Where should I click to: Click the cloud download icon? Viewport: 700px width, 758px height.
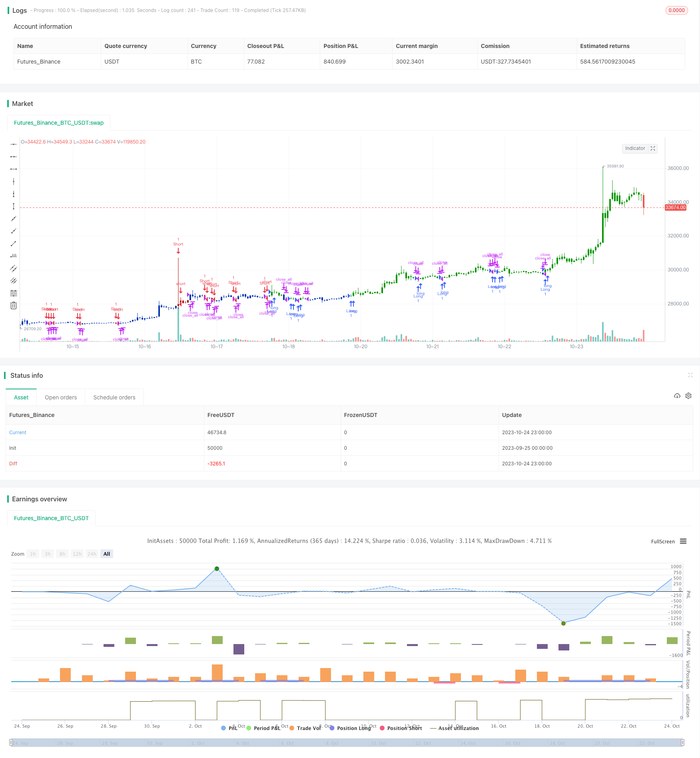tap(677, 396)
